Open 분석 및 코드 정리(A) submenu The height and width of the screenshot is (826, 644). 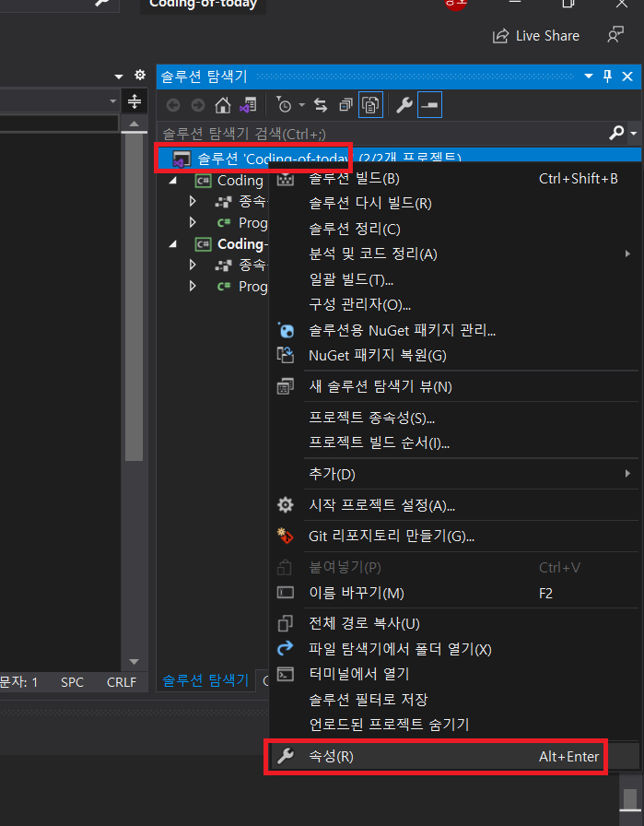click(454, 254)
